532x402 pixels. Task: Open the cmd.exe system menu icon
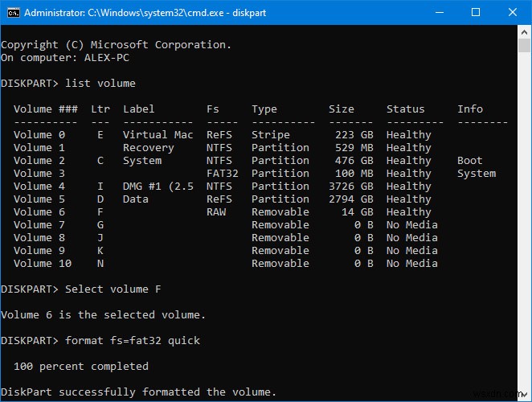coord(12,12)
